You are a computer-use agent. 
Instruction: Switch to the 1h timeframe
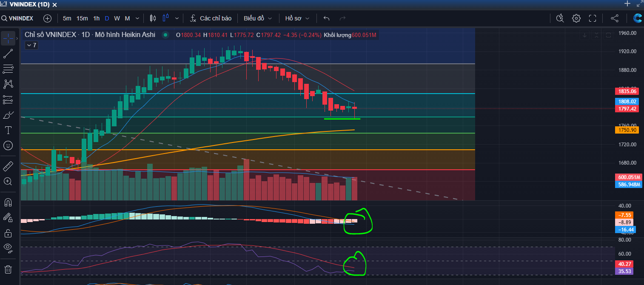pos(97,18)
